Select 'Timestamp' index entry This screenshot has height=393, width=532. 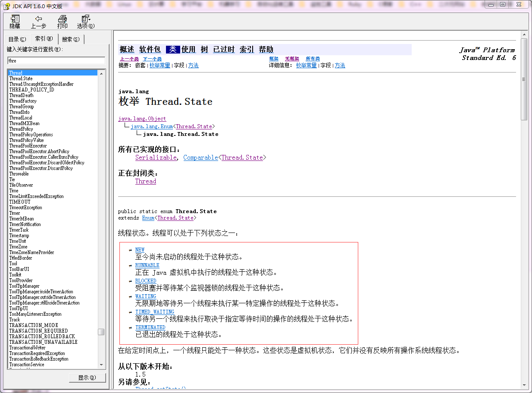point(19,236)
